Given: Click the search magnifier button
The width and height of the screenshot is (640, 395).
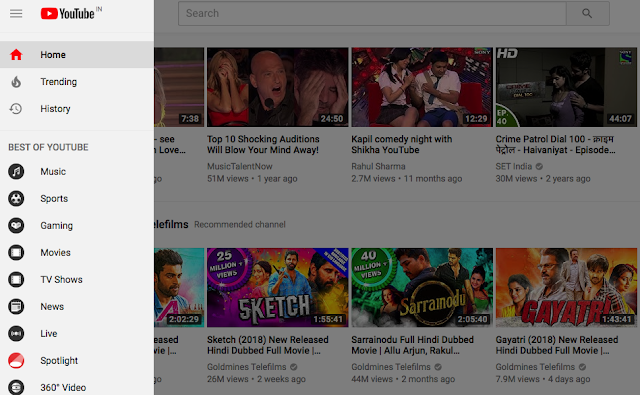Looking at the screenshot, I should pos(587,13).
